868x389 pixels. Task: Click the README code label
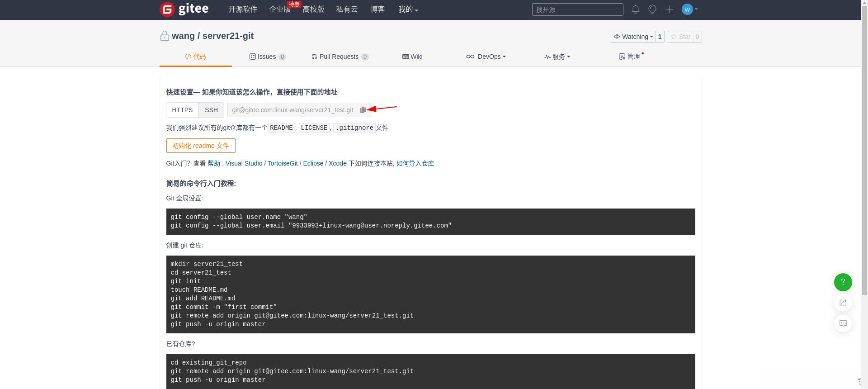281,128
